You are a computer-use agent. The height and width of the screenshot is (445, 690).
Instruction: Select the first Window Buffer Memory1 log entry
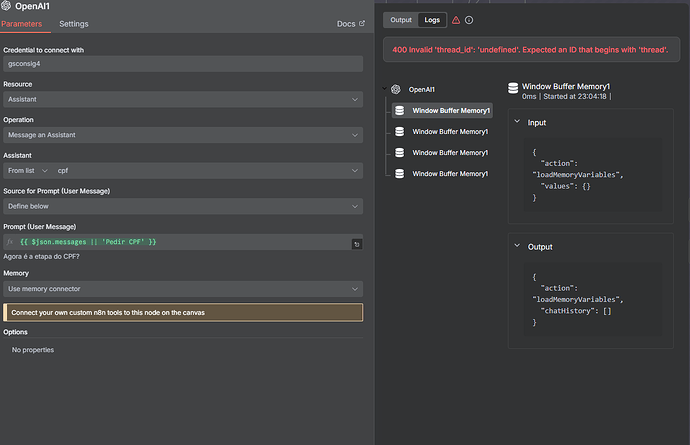[x=442, y=110]
